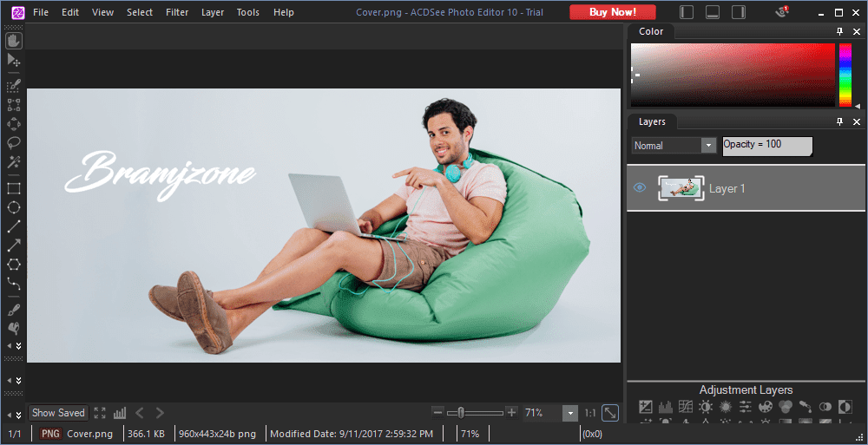Pick the Paint Brush tool

coord(14,310)
